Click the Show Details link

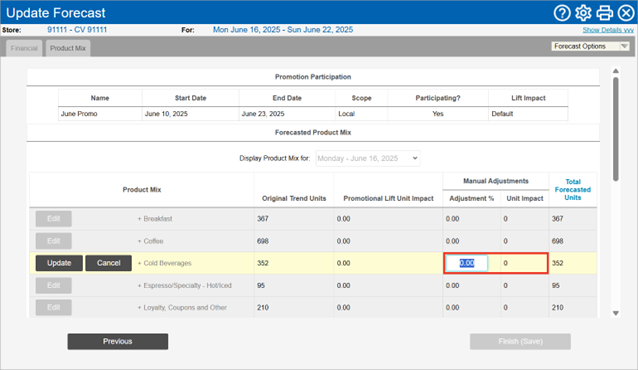tap(608, 30)
